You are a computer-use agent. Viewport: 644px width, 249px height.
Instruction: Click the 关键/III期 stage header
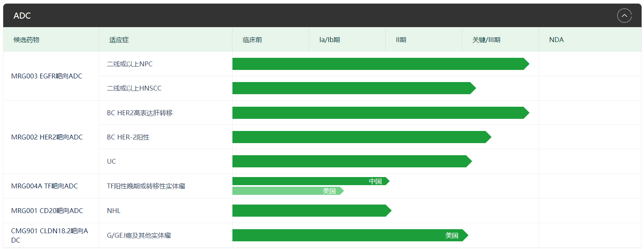tap(486, 40)
